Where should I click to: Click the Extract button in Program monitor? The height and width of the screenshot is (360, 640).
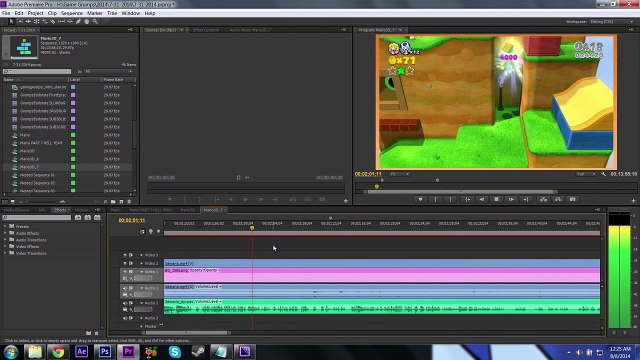point(558,199)
